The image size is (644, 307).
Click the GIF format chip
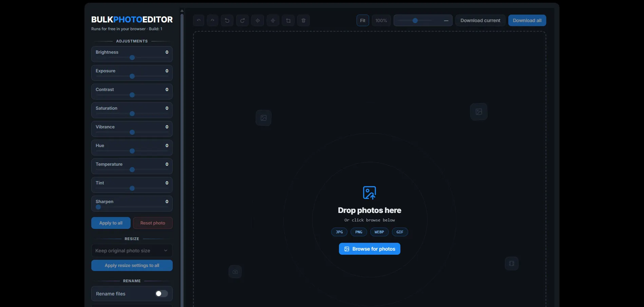[x=400, y=232]
